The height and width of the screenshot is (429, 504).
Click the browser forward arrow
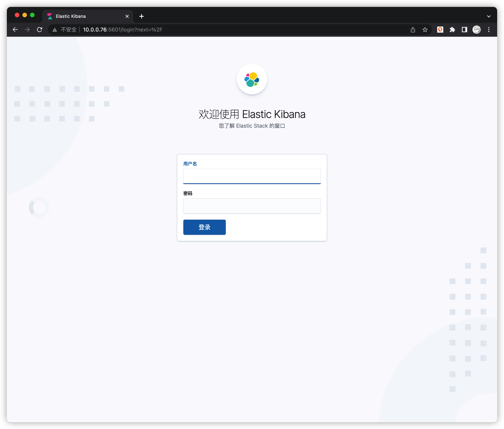27,30
